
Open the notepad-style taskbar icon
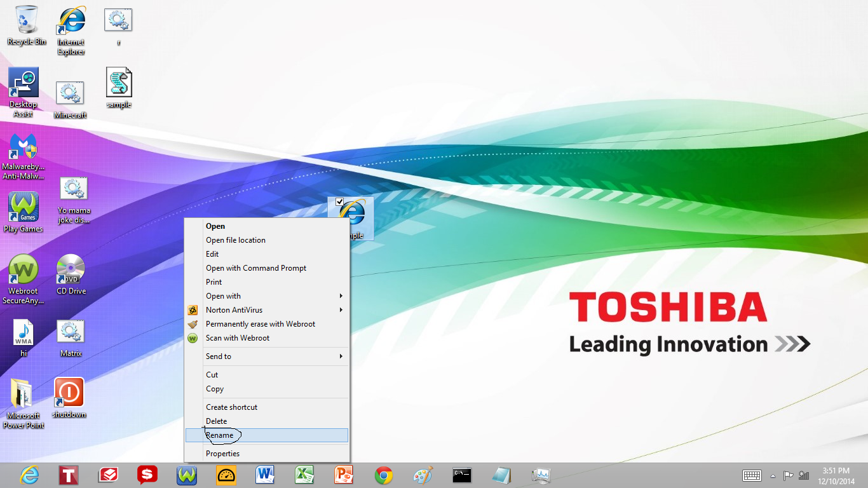tap(501, 475)
